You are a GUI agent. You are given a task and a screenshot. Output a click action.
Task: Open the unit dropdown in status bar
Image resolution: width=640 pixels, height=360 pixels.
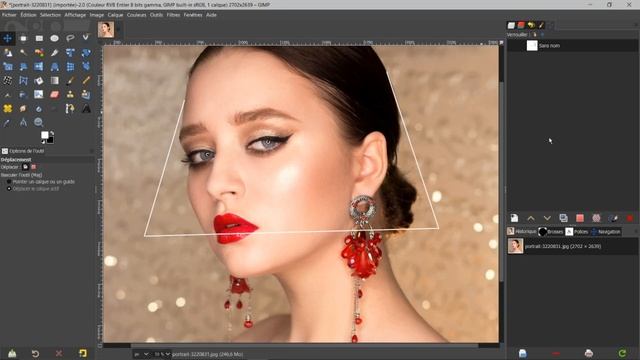(x=142, y=354)
